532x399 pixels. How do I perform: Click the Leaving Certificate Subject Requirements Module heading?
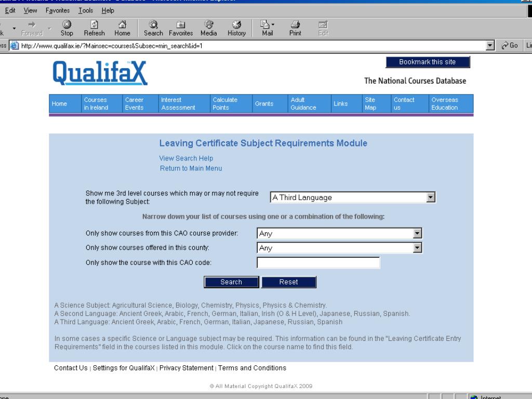pos(263,143)
